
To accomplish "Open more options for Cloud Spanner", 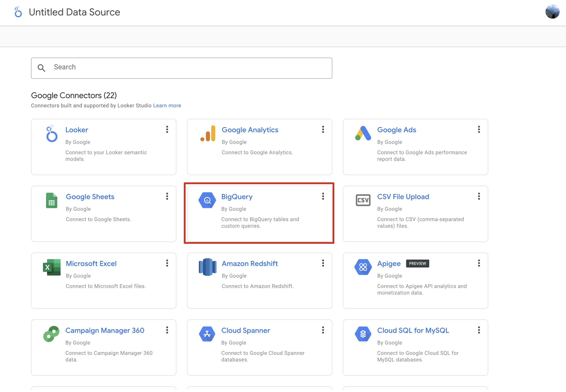I will [323, 330].
